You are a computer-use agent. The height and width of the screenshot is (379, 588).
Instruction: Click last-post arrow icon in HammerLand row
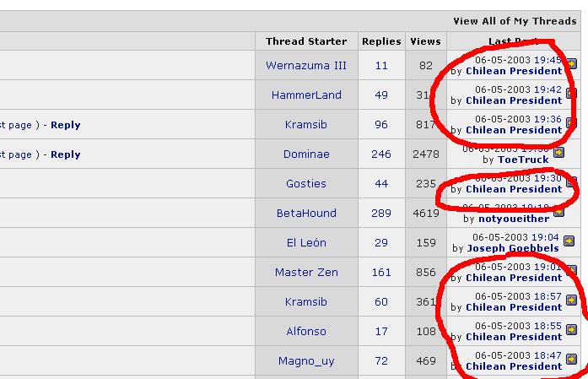[x=571, y=93]
